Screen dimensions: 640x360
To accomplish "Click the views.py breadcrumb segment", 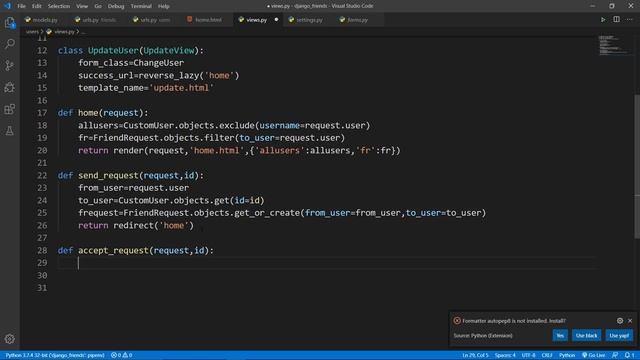I will coord(64,31).
